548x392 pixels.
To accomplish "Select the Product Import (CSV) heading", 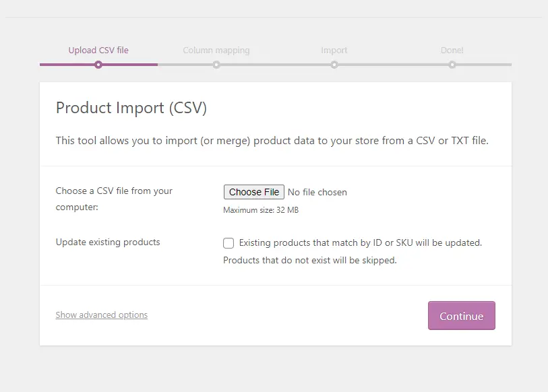I will [131, 108].
